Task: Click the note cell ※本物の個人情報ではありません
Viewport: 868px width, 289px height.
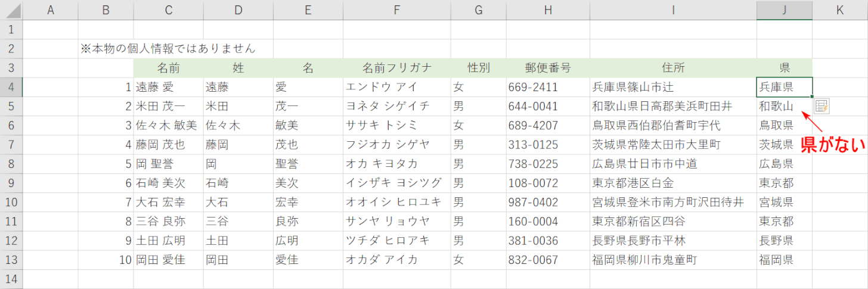Action: click(x=168, y=49)
